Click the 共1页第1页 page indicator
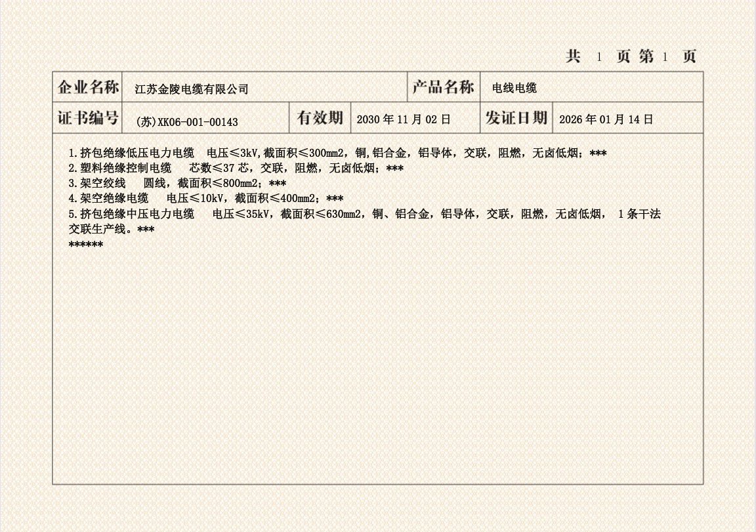This screenshot has height=532, width=756. (x=631, y=57)
